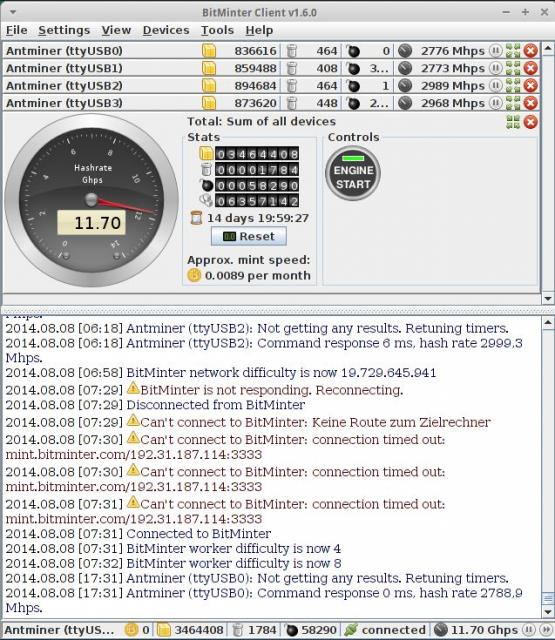Click green grid icon in Total panel
Viewport: 555px width, 640px height.
(513, 122)
